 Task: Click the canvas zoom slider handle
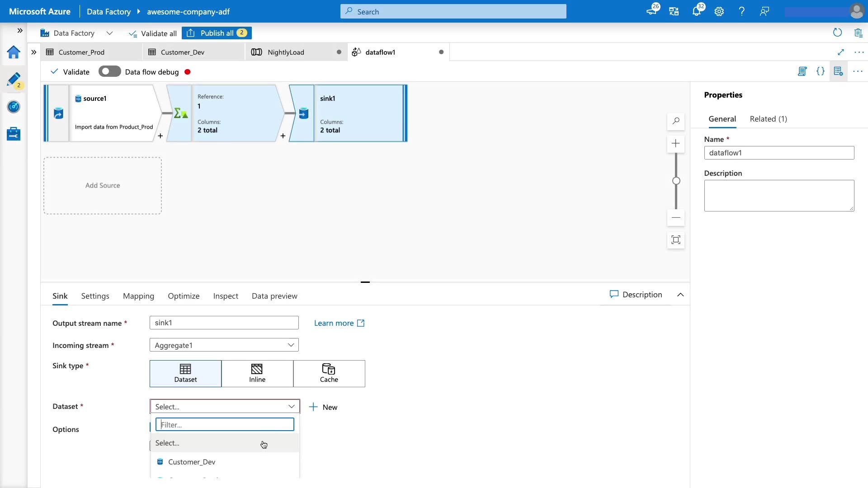[x=676, y=181]
